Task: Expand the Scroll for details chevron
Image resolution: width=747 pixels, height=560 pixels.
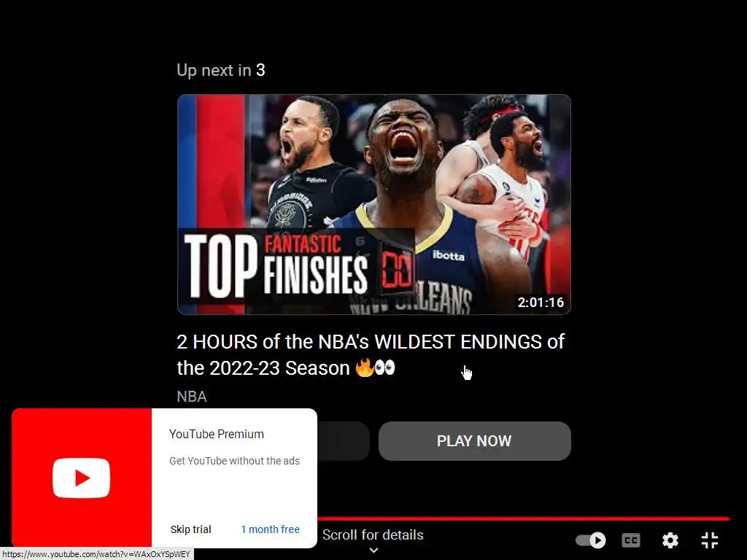Action: [374, 550]
